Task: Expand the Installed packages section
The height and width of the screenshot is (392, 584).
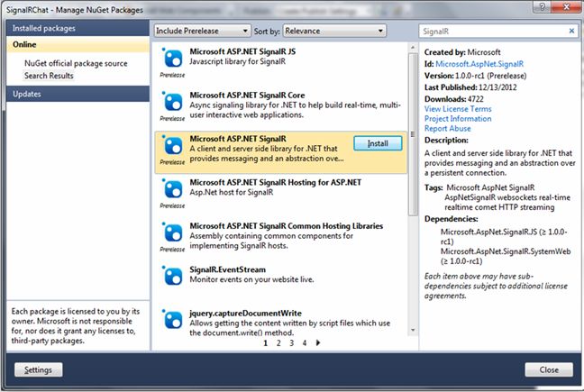Action: (x=78, y=28)
